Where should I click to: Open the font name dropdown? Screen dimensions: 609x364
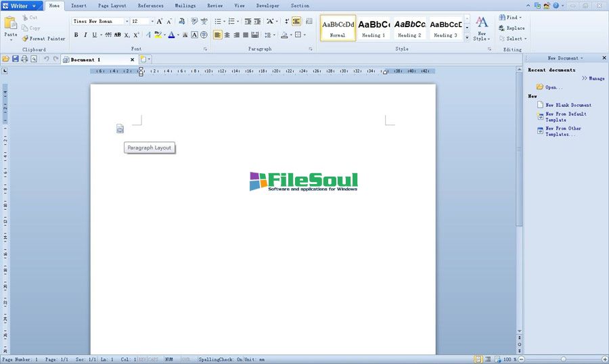pos(127,22)
